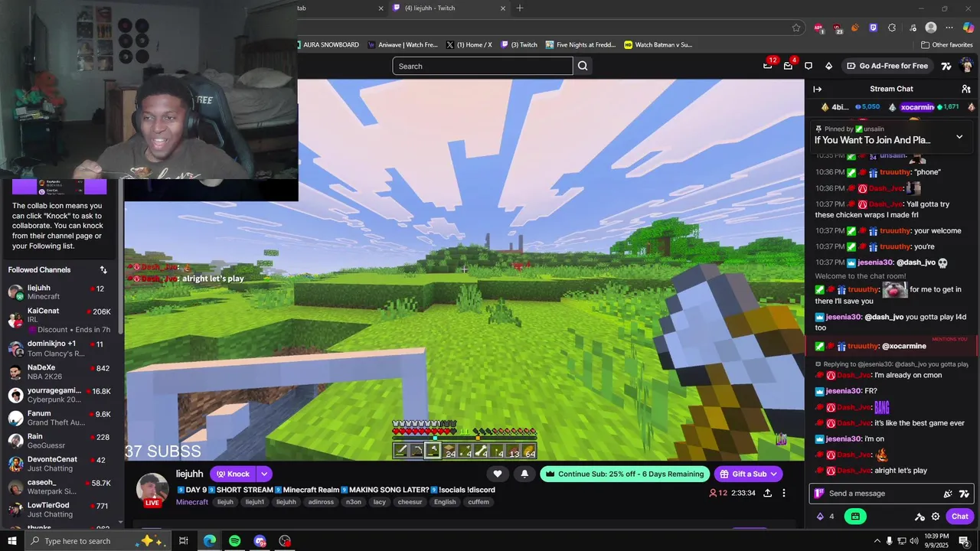This screenshot has height=551, width=980.
Task: Click liejuhh streamer avatar with LIVE badge
Action: [x=152, y=491]
